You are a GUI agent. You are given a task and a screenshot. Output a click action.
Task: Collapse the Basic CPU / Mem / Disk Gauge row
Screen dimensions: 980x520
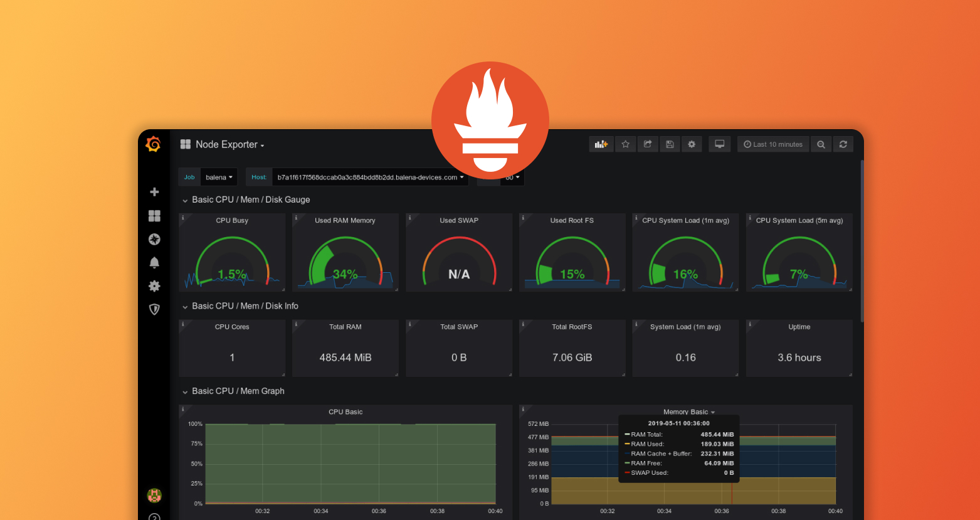pos(246,199)
